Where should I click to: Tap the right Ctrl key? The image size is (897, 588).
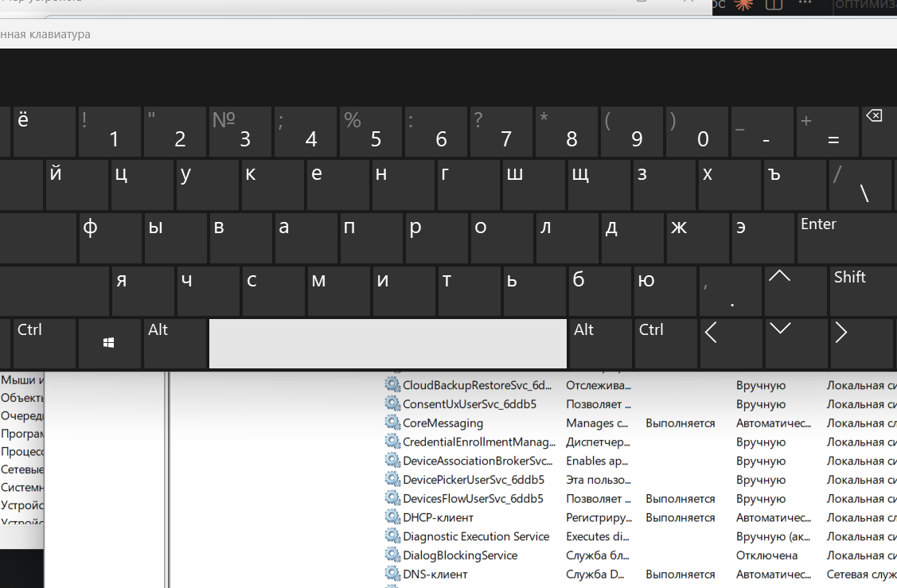pyautogui.click(x=665, y=343)
